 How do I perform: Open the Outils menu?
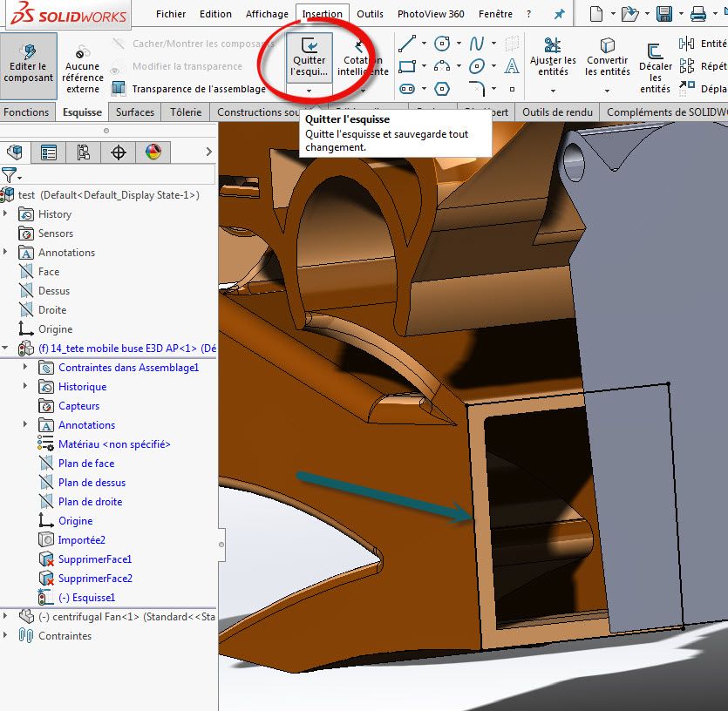(x=370, y=14)
